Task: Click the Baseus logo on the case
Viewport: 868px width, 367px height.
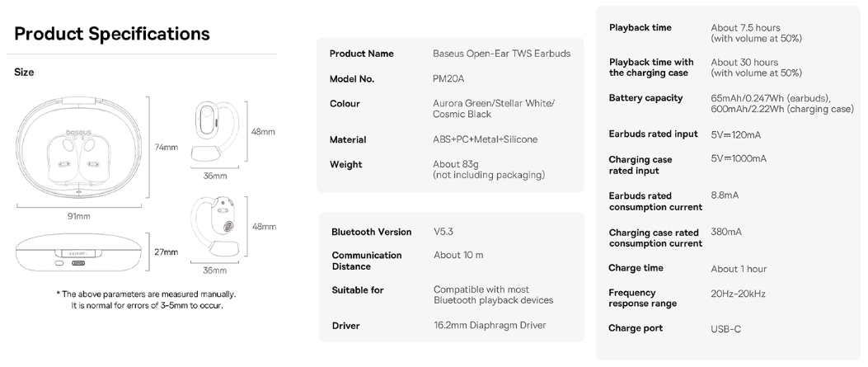Action: 78,132
